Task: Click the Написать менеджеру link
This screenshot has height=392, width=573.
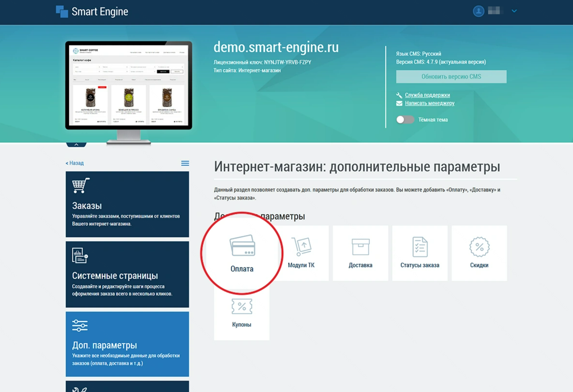Action: (x=430, y=103)
